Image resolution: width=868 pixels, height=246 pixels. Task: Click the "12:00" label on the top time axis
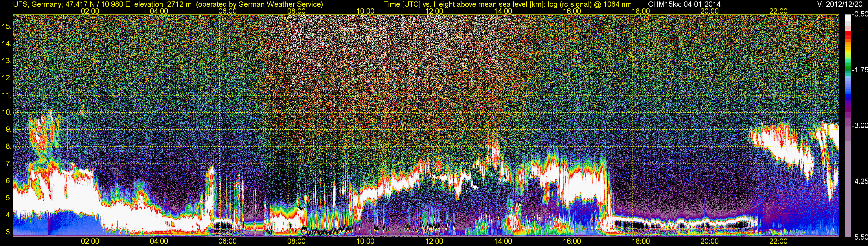tap(434, 11)
